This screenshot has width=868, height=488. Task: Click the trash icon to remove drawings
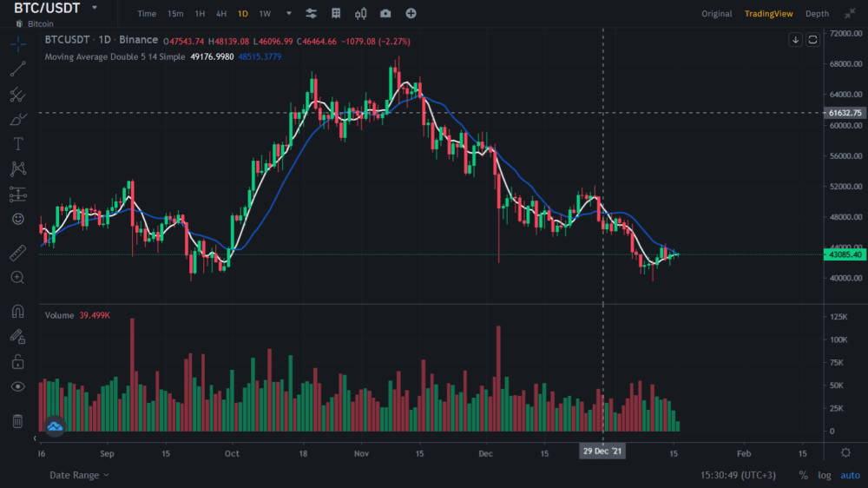click(x=17, y=421)
